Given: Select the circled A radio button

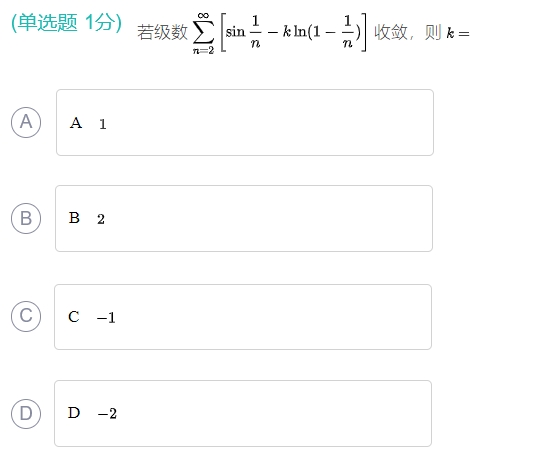Looking at the screenshot, I should click(26, 122).
